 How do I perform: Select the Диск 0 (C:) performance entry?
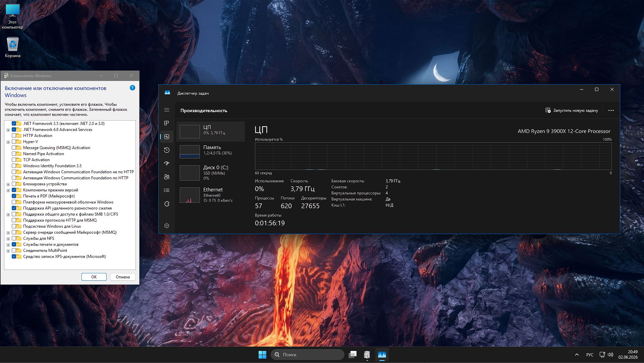tap(211, 173)
